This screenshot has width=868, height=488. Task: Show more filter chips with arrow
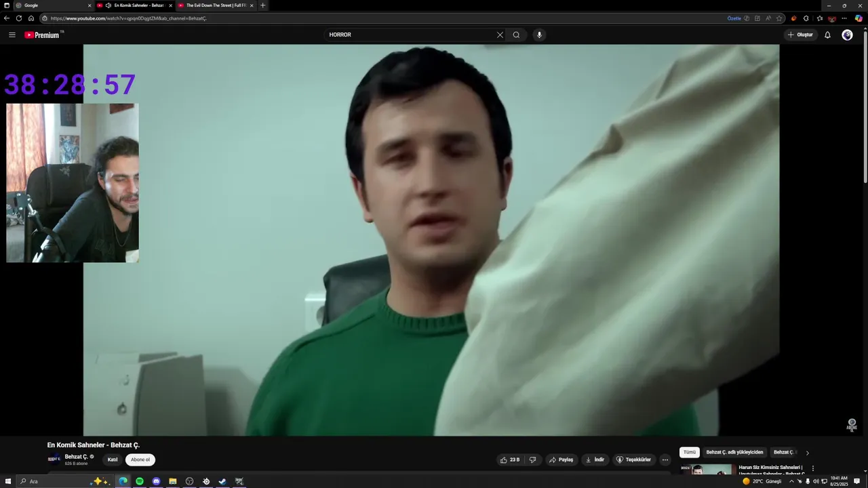point(807,453)
